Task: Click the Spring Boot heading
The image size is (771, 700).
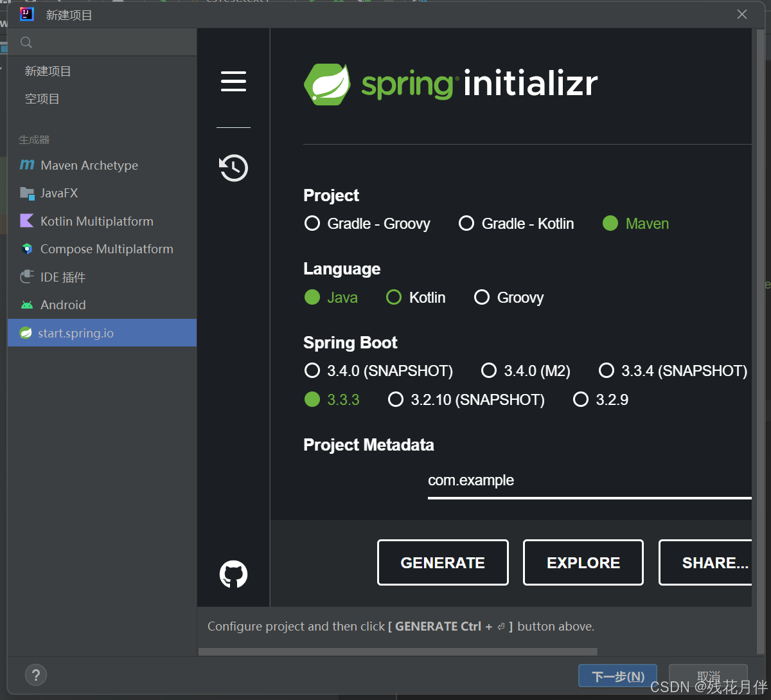Action: [x=350, y=343]
